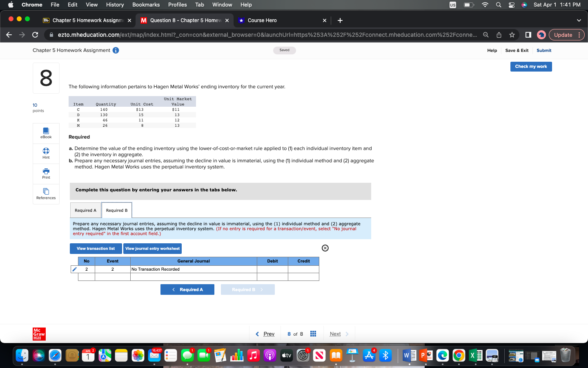Click View transaction list button
The image size is (588, 368).
click(96, 249)
